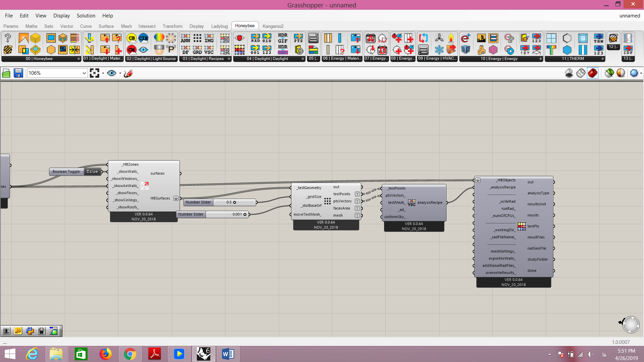Screen dimensions: 644x362
Task: Toggle the Boolean Toggle True value
Action: click(92, 172)
